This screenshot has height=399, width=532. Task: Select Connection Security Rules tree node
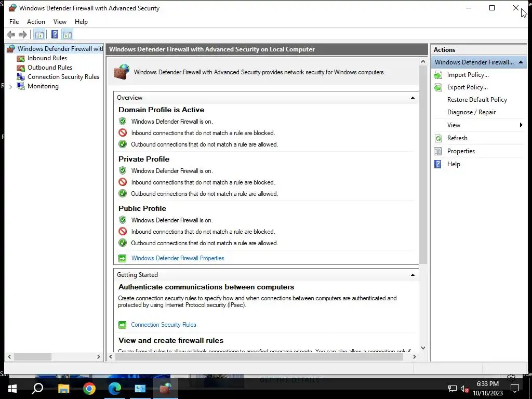click(63, 77)
